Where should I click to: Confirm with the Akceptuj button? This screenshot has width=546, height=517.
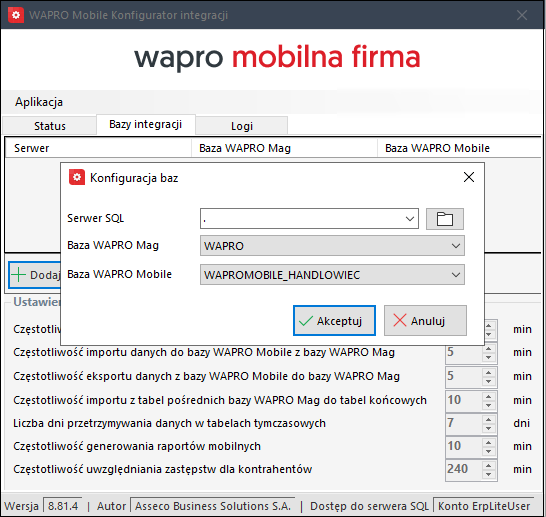[334, 321]
